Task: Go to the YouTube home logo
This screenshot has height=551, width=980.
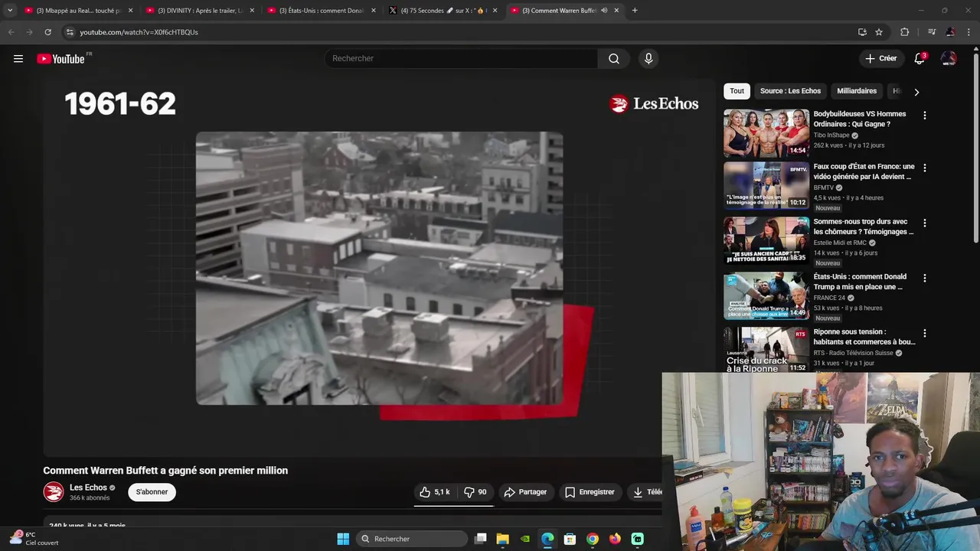Action: (x=60, y=59)
